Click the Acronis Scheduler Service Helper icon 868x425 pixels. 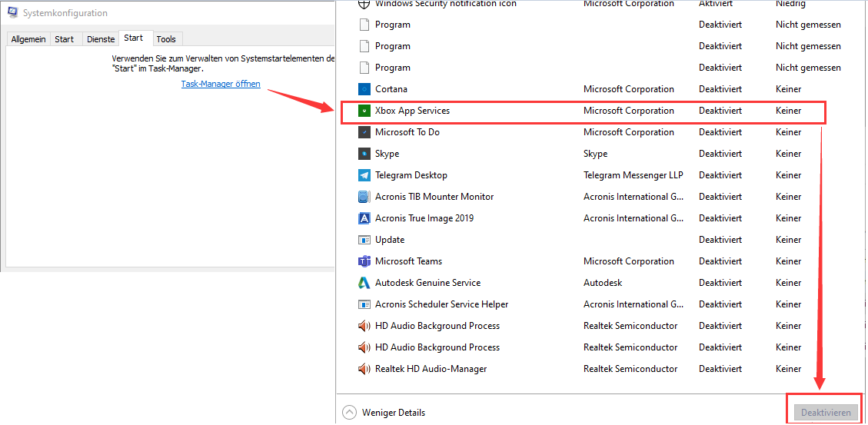click(364, 304)
